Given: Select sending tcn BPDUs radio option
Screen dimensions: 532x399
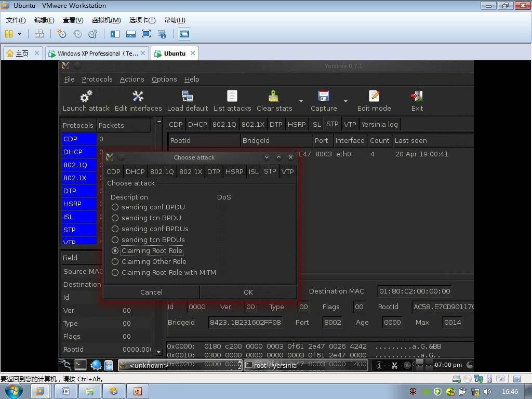Looking at the screenshot, I should (x=115, y=240).
